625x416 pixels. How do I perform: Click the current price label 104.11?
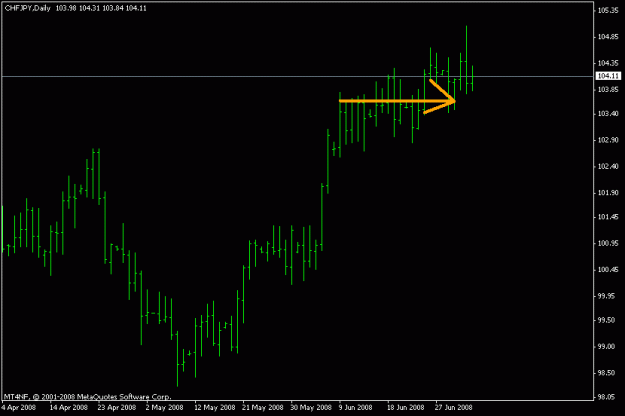coord(608,76)
